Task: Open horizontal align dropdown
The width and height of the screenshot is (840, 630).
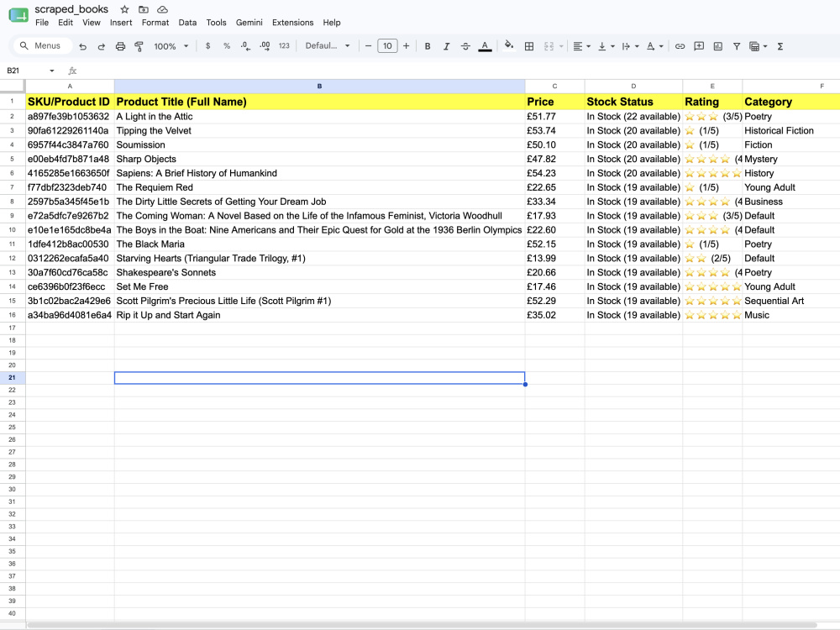Action: 581,46
